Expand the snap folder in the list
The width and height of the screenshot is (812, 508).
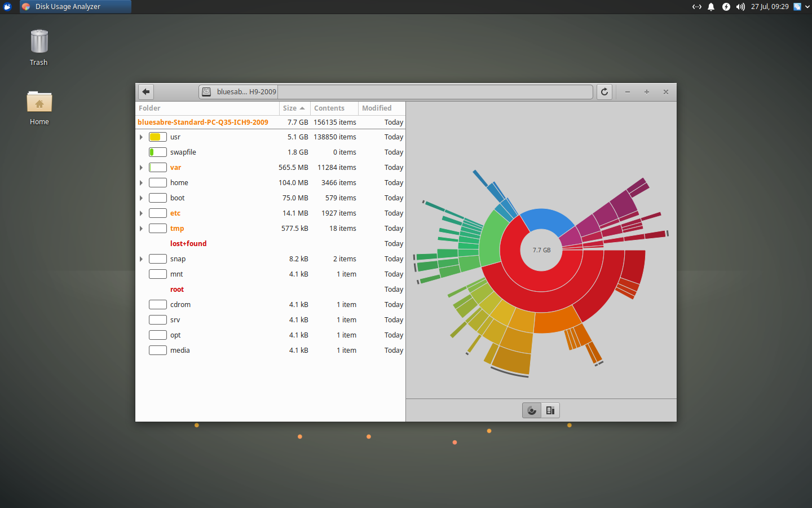pos(141,259)
